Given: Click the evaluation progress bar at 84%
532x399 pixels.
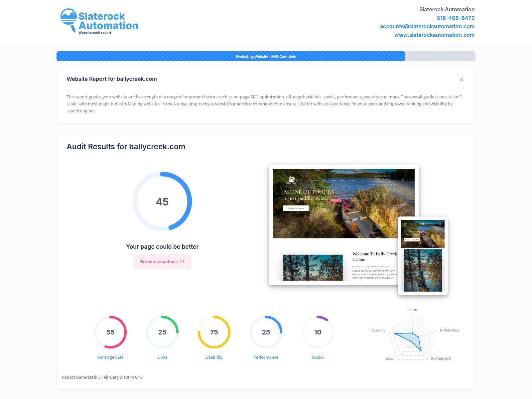Looking at the screenshot, I should tap(266, 56).
